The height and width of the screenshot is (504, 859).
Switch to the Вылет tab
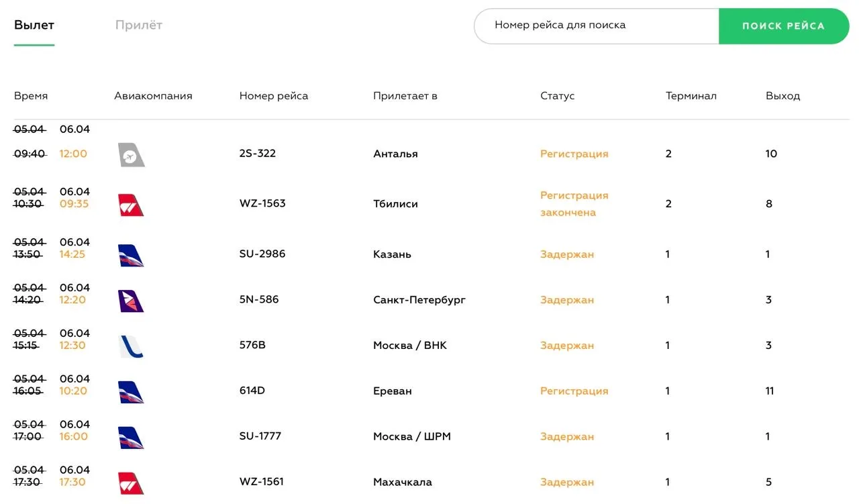coord(34,26)
